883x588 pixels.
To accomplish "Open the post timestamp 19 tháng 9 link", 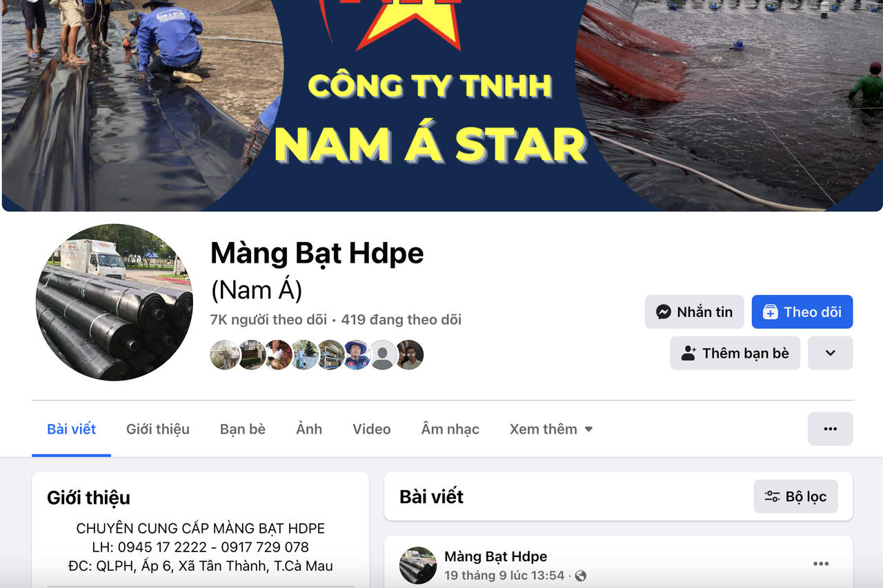I will point(504,575).
